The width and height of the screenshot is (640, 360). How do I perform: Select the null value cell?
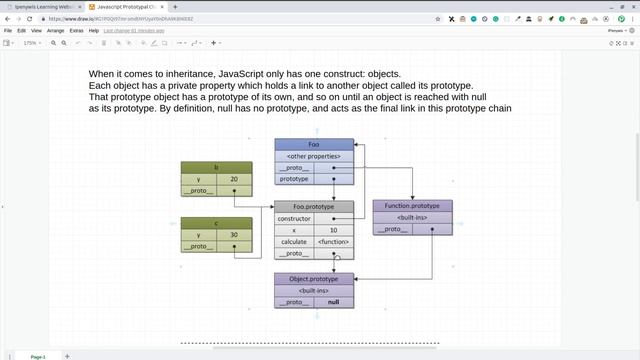coord(333,302)
